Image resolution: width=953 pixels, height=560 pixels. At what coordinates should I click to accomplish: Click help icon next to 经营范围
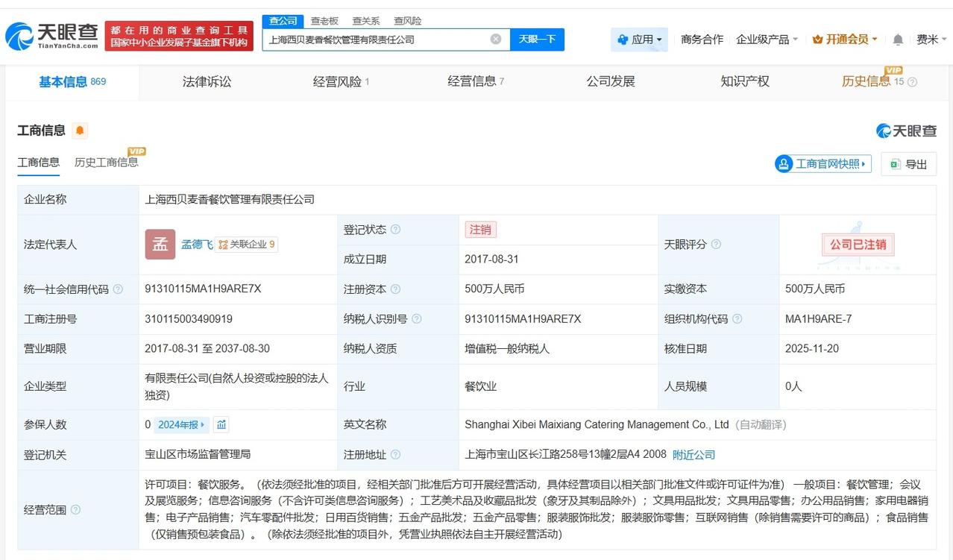click(75, 510)
